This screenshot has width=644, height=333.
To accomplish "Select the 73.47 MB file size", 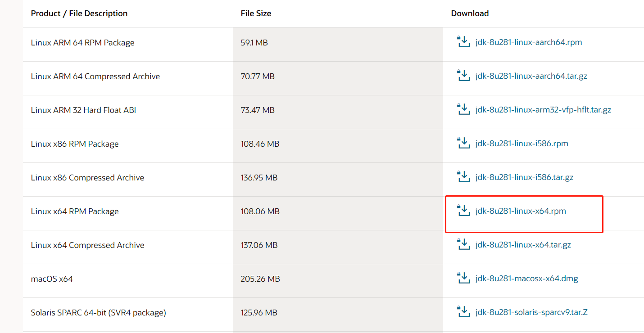I will pyautogui.click(x=258, y=110).
